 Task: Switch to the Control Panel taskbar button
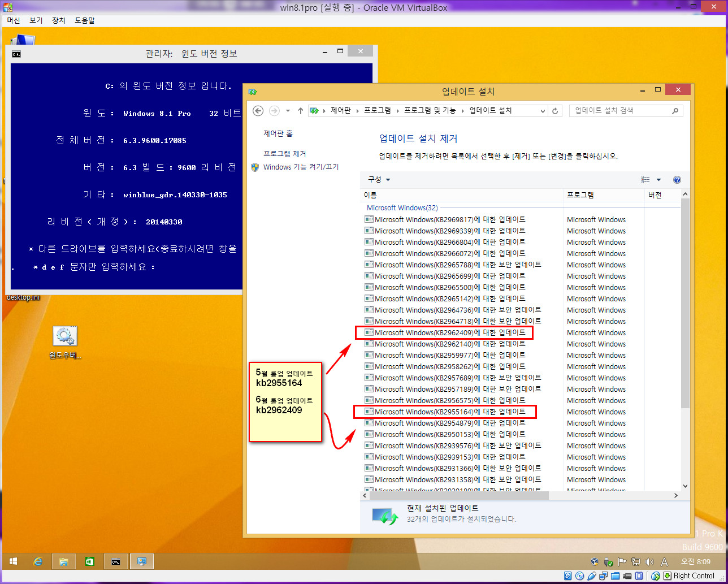142,561
